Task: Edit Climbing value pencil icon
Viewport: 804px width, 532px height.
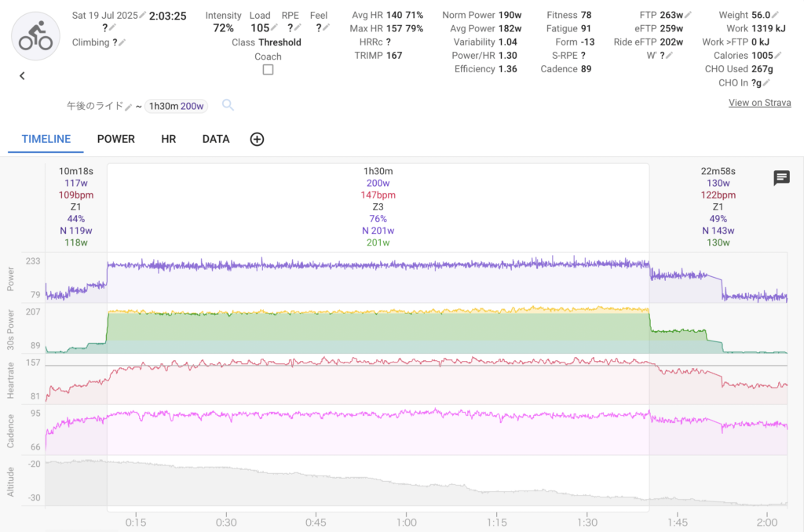Action: [x=122, y=42]
